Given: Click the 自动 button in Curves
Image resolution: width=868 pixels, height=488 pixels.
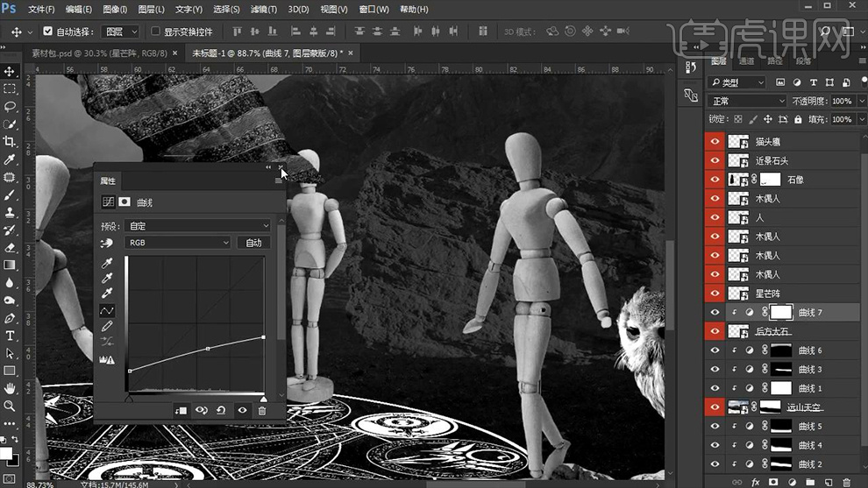Looking at the screenshot, I should tap(253, 243).
